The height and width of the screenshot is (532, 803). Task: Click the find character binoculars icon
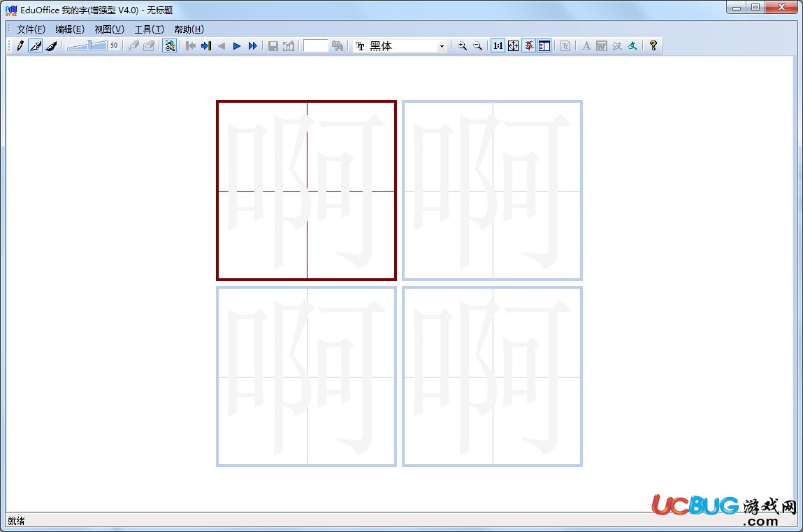click(337, 46)
